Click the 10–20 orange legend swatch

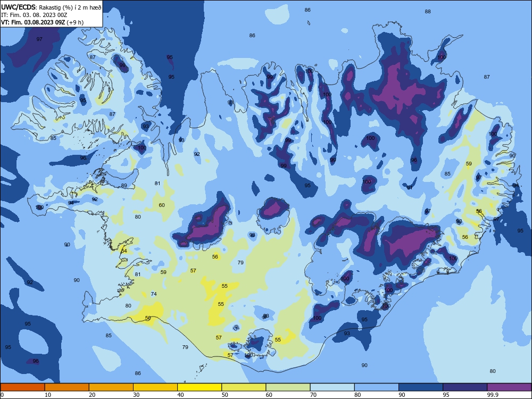pyautogui.click(x=67, y=387)
